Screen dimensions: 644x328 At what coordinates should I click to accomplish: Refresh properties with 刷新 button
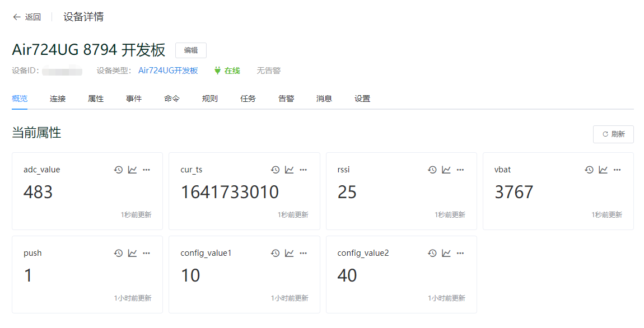613,134
